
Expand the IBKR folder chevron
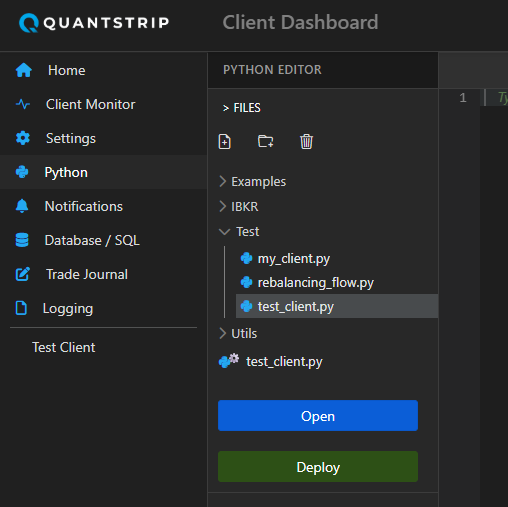223,206
